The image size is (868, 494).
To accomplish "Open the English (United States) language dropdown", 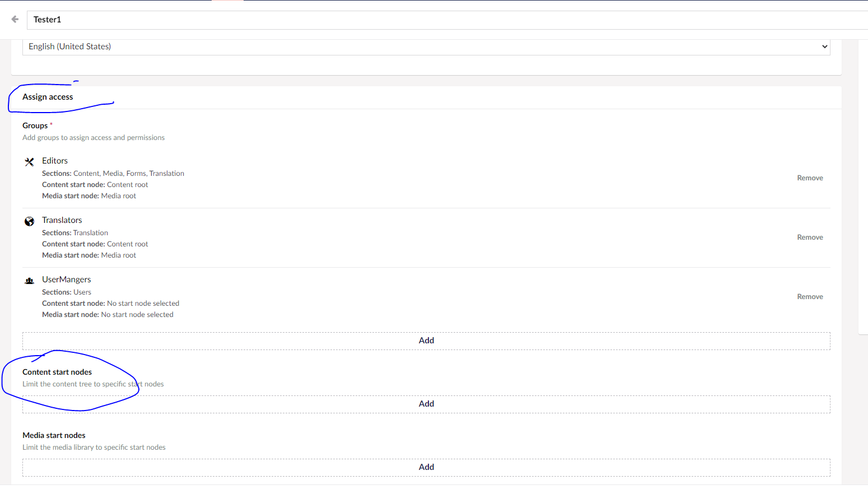I will click(426, 46).
